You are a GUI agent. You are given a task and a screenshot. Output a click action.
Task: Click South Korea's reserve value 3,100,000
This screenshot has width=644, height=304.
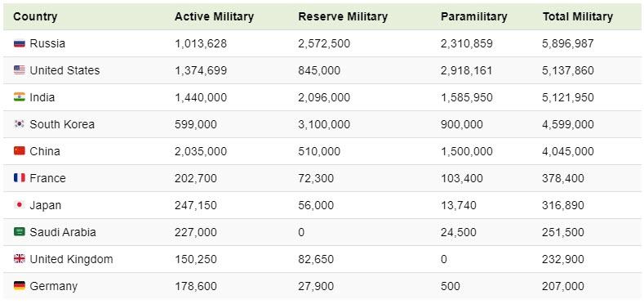[324, 125]
